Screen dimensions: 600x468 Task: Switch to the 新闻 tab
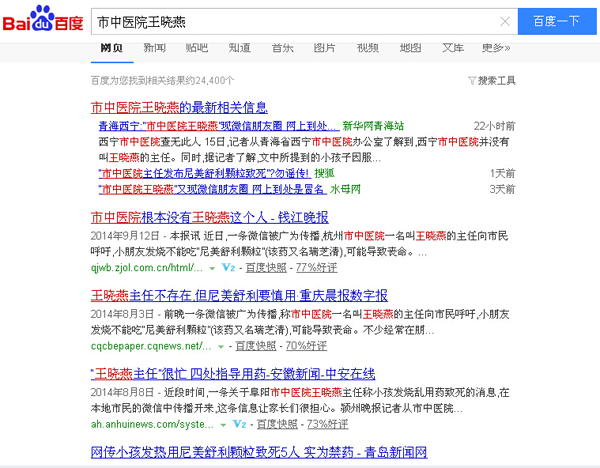point(155,48)
